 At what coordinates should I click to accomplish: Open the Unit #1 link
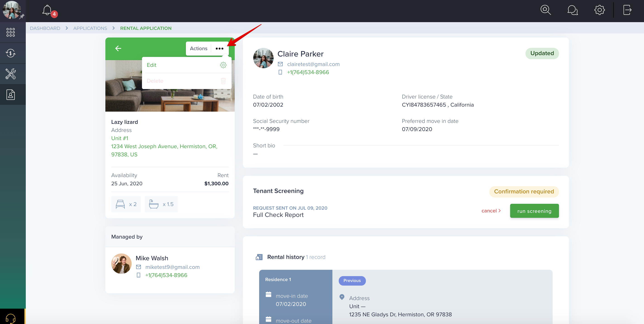[x=119, y=138]
